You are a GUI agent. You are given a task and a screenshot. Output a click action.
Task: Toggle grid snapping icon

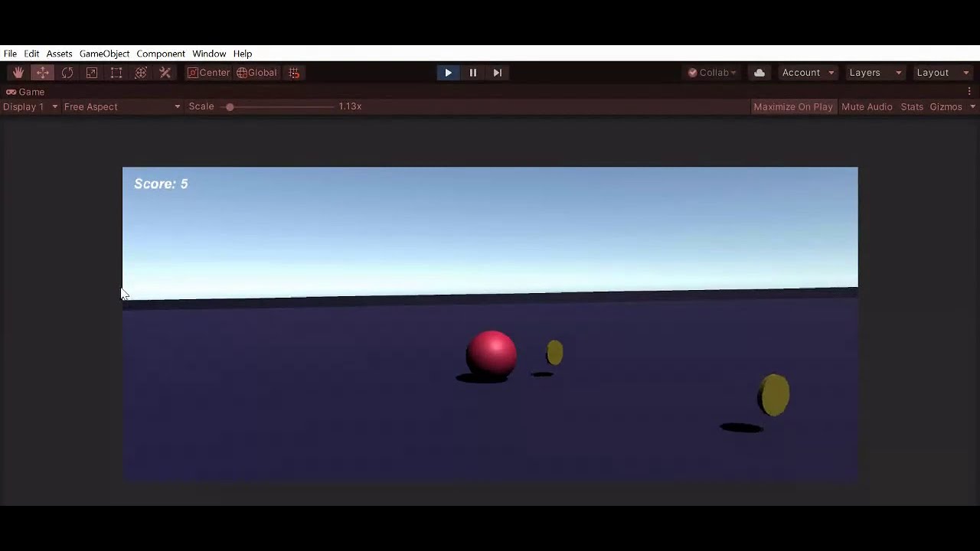[294, 73]
